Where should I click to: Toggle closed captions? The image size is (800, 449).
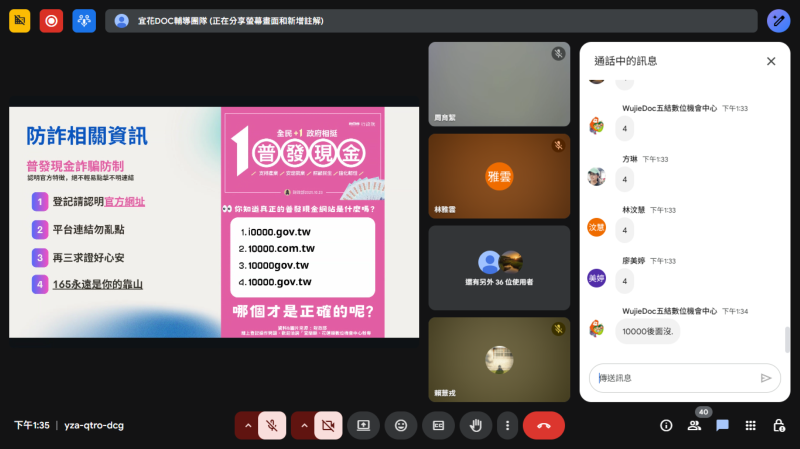438,425
